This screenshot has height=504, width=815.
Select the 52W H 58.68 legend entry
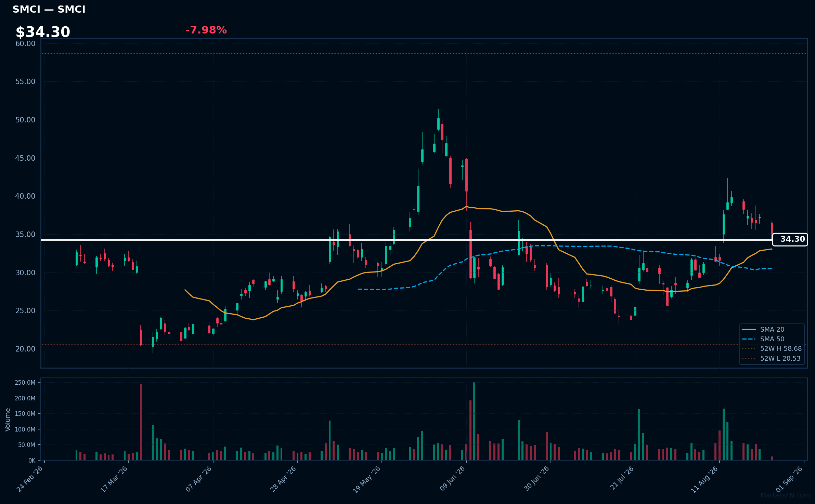(772, 349)
